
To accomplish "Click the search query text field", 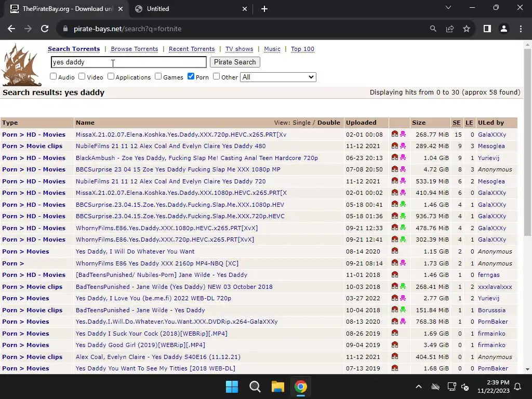I will coord(129,62).
